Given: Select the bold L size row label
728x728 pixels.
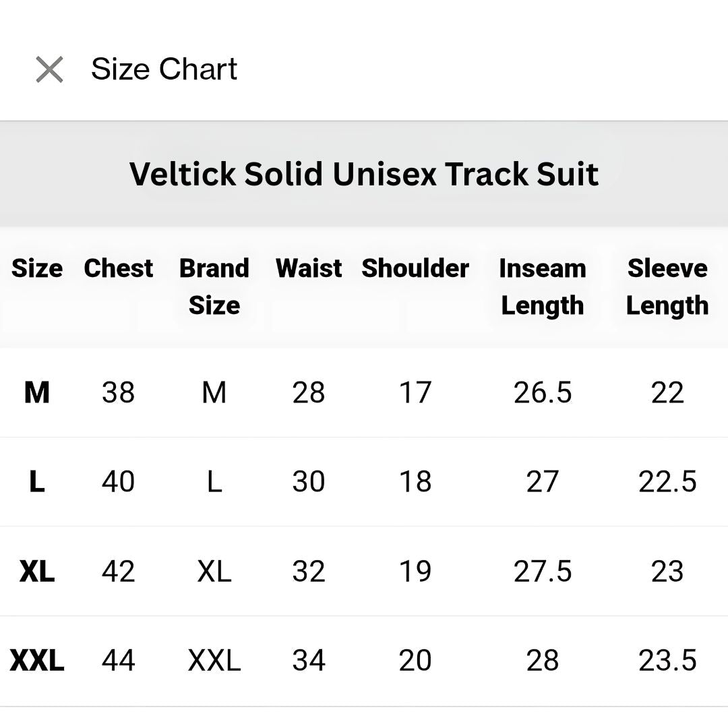Looking at the screenshot, I should click(37, 481).
